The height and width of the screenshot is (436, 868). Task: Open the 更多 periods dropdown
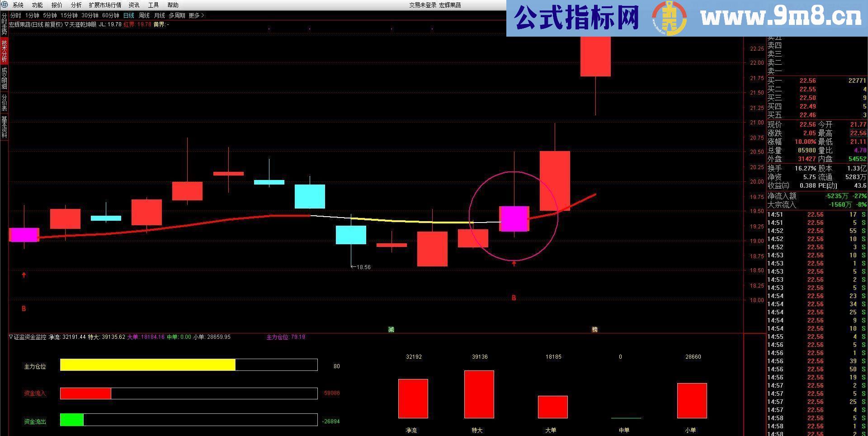tap(194, 15)
